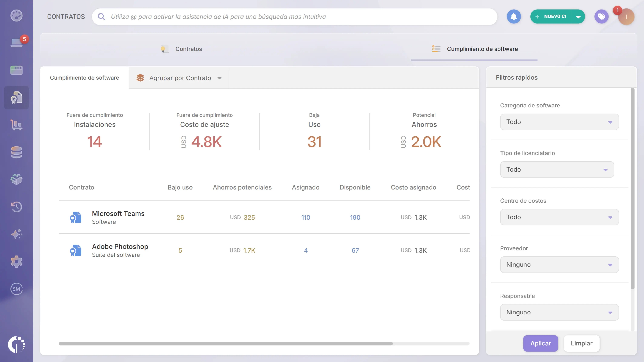Open the user avatar profile menu
Screen dimensions: 644x362
[x=626, y=17]
